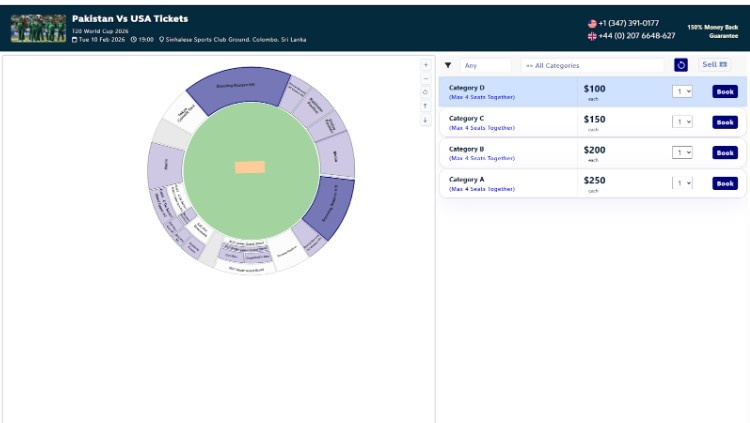The height and width of the screenshot is (423, 750).
Task: Open quantity dropdown for Category B
Action: (682, 153)
